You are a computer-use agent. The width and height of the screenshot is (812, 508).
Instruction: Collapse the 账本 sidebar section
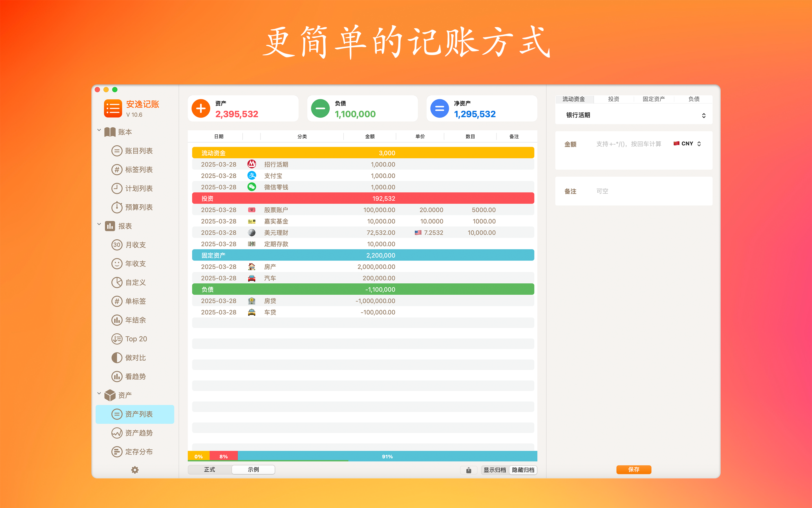(99, 130)
